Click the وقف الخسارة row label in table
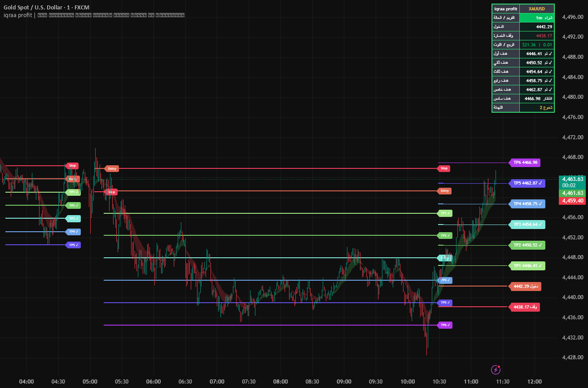 506,35
